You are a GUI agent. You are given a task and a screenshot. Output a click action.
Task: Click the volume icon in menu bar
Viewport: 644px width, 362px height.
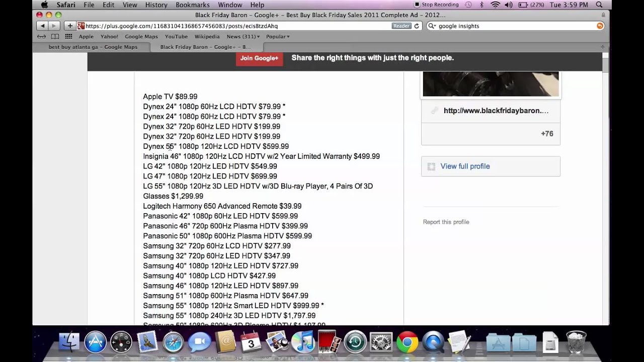(x=508, y=5)
